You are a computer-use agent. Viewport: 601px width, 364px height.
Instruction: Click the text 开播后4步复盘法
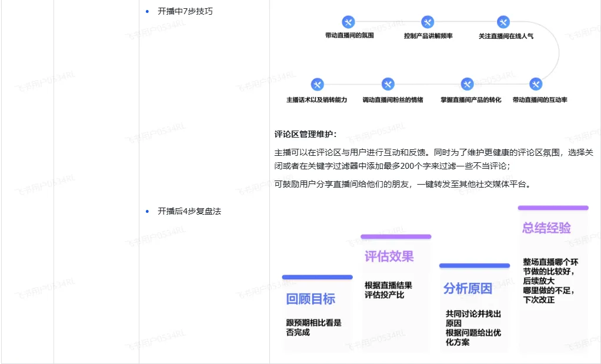[189, 212]
